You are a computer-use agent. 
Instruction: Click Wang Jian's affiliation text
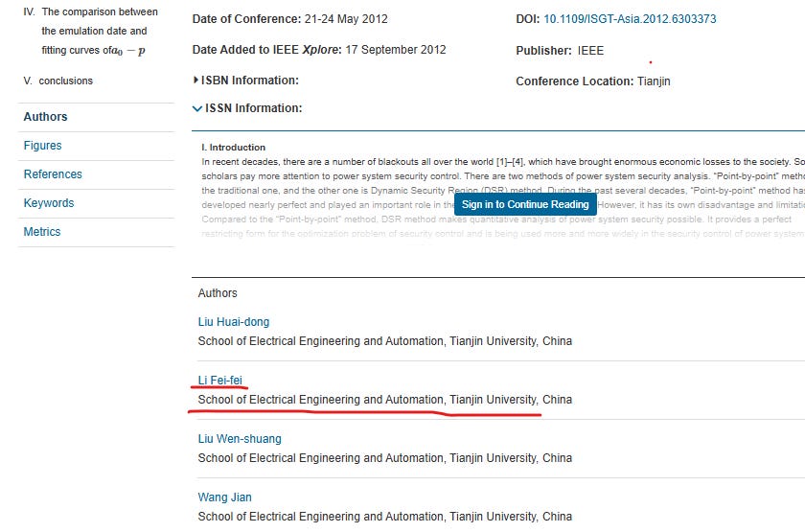385,517
